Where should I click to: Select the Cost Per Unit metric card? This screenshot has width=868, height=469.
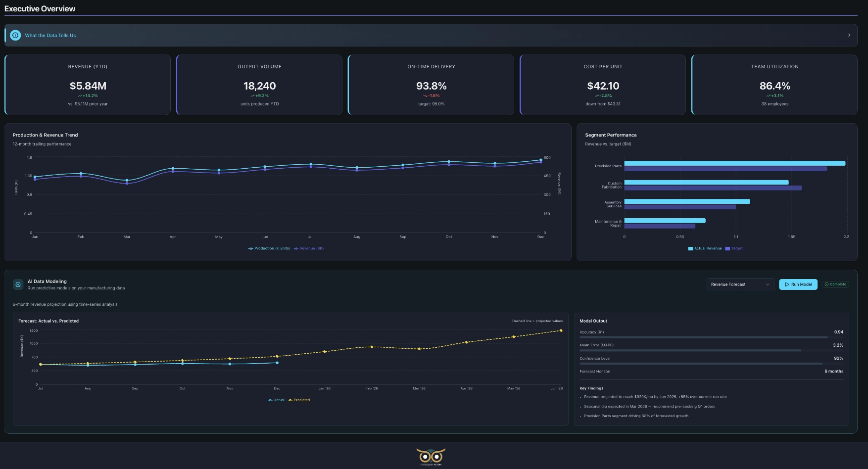pos(603,85)
